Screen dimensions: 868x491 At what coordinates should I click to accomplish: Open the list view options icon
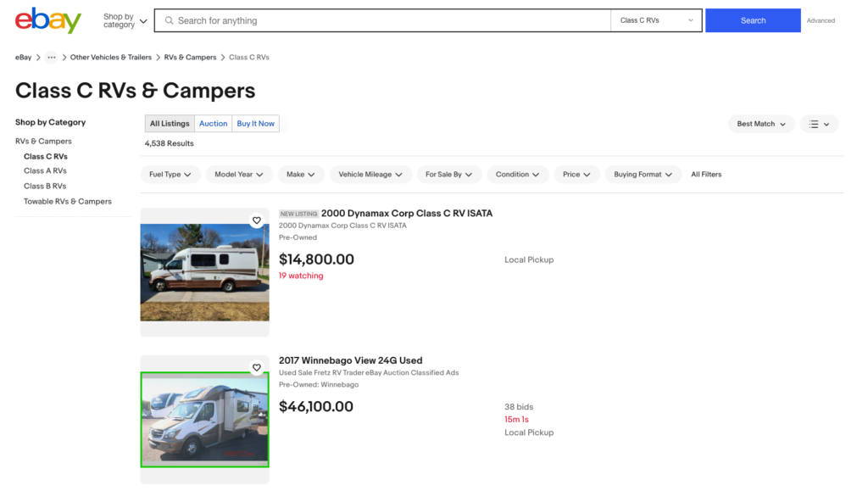click(819, 124)
